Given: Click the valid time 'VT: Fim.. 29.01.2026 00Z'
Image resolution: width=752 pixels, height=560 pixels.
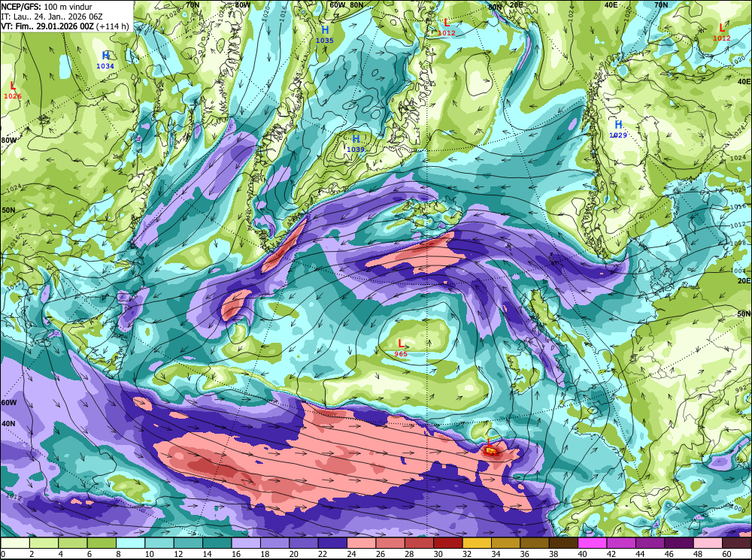Looking at the screenshot, I should (47, 26).
